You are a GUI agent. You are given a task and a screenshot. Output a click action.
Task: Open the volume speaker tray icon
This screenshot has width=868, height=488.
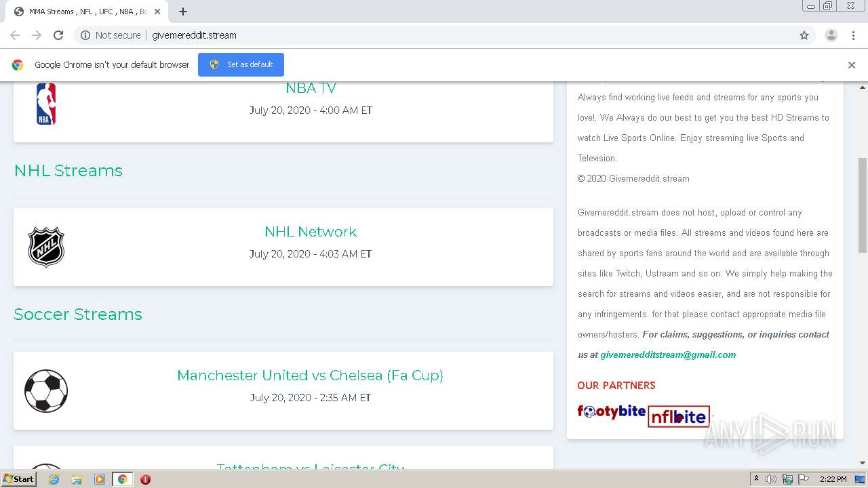click(771, 479)
